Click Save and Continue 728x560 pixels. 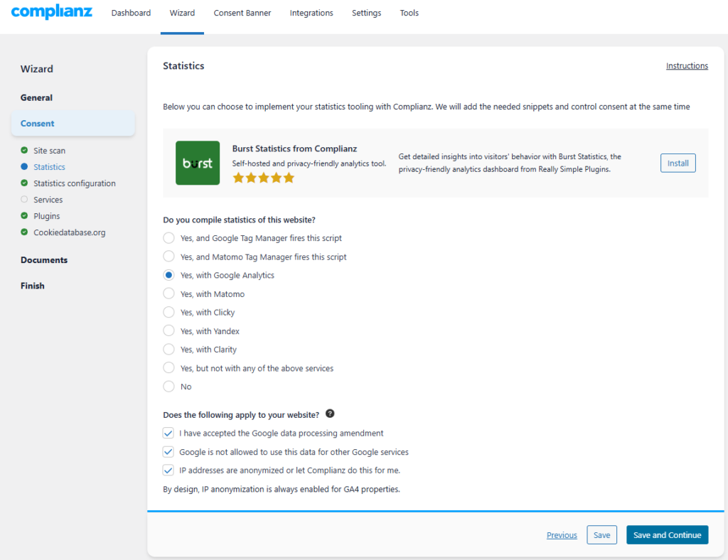tap(667, 535)
